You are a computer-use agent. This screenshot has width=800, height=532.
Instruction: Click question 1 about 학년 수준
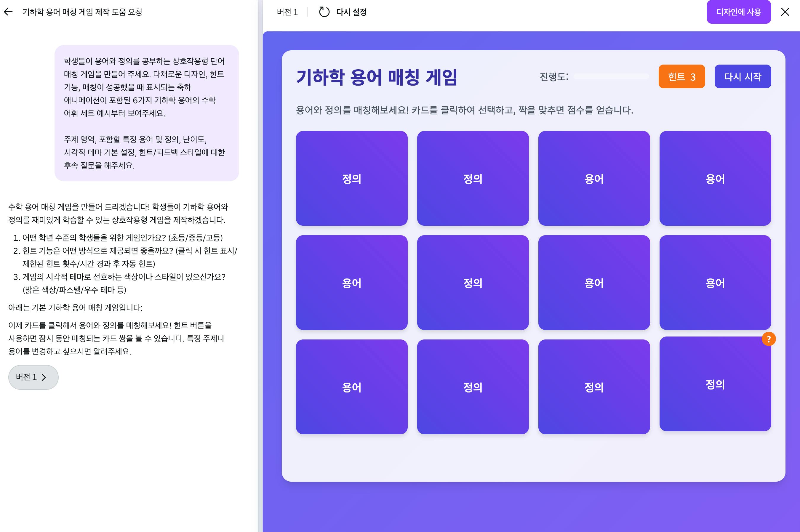122,238
